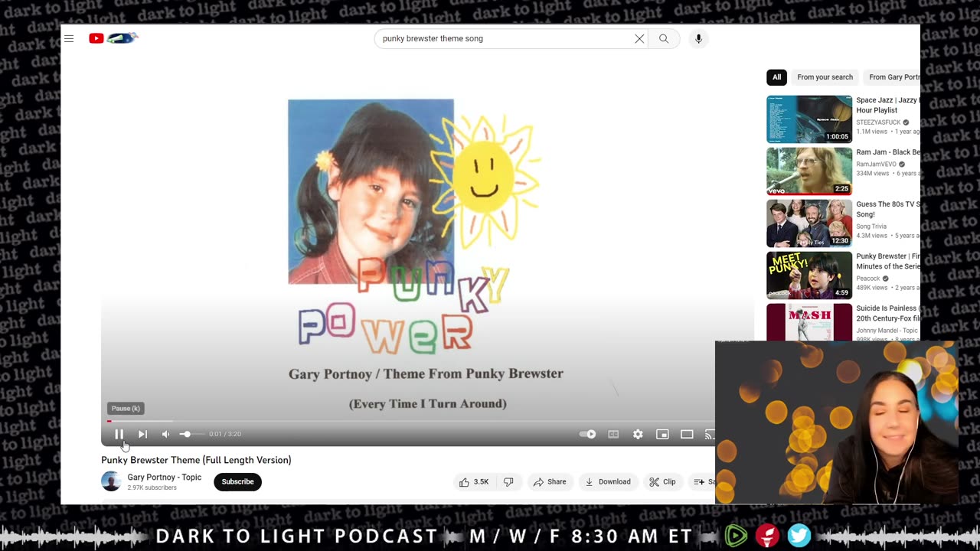
Task: Click the webcam overlay of host
Action: point(836,422)
